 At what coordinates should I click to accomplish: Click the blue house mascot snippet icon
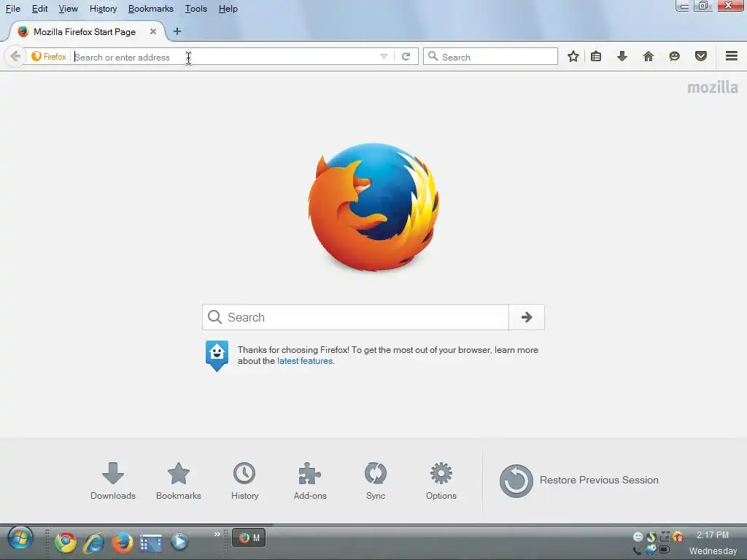217,356
